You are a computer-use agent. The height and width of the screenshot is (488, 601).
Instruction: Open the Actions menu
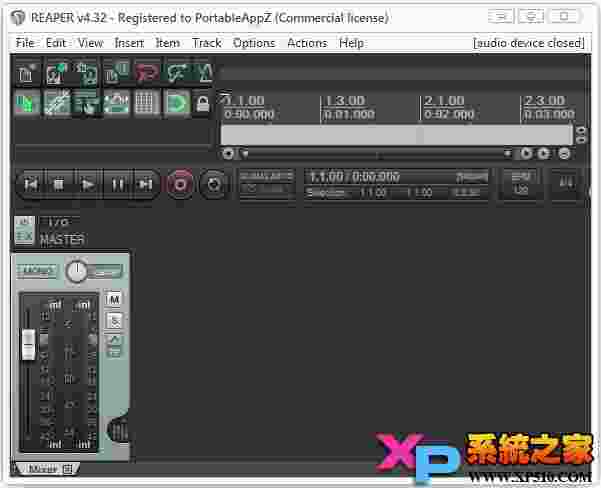[307, 43]
